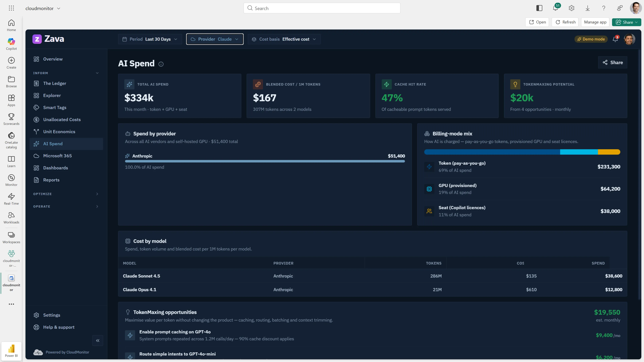Viewport: 644px width, 362px height.
Task: Click the Zava logo icon
Action: point(37,39)
